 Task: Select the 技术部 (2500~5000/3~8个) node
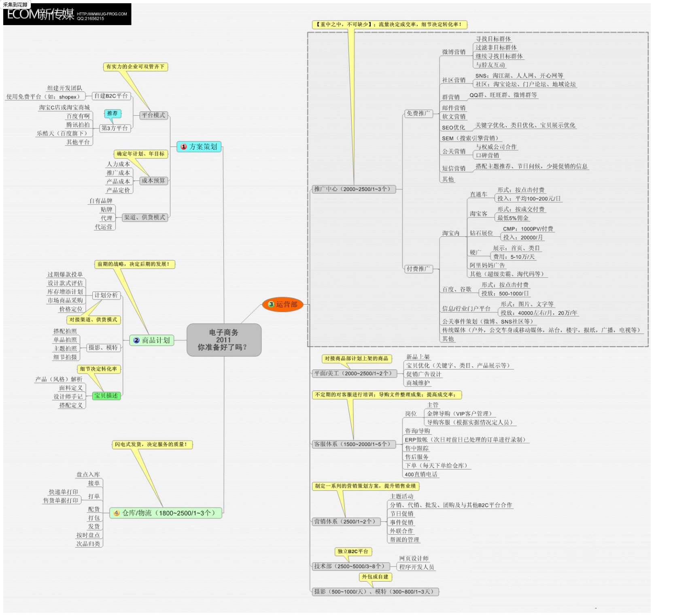[x=351, y=566]
